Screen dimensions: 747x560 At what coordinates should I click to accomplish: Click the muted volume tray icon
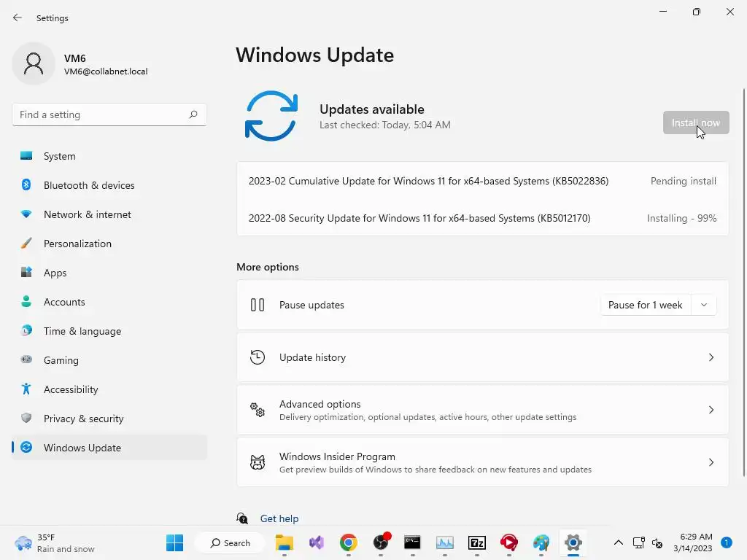[657, 542]
